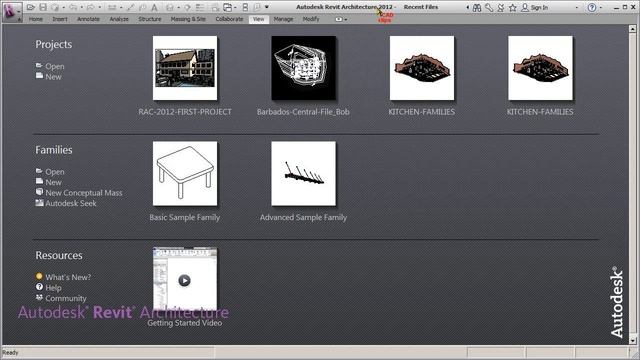Image resolution: width=640 pixels, height=360 pixels.
Task: Open the Barbados-Central-File_Bob thumbnail
Action: point(304,68)
